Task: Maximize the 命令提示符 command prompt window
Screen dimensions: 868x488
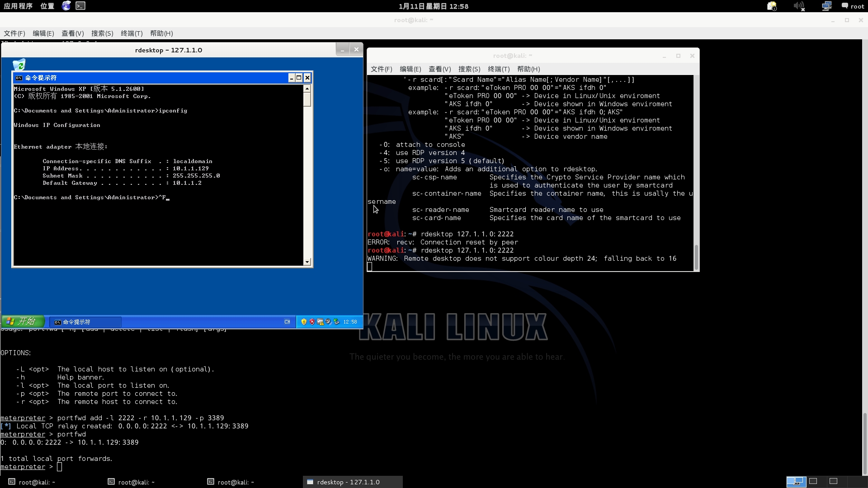Action: pyautogui.click(x=299, y=78)
